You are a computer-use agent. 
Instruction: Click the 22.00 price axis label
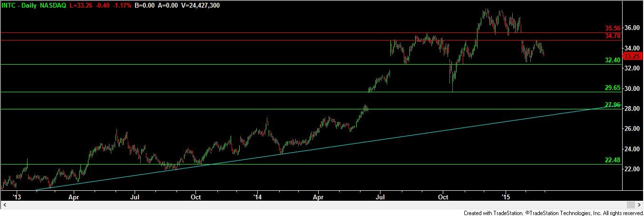(633, 169)
